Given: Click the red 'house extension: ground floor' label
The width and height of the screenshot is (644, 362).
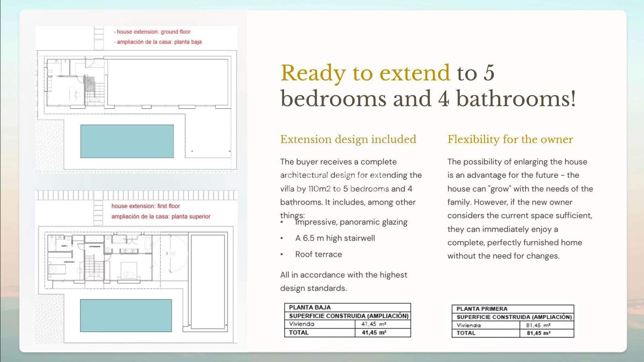Looking at the screenshot, I should [x=153, y=32].
